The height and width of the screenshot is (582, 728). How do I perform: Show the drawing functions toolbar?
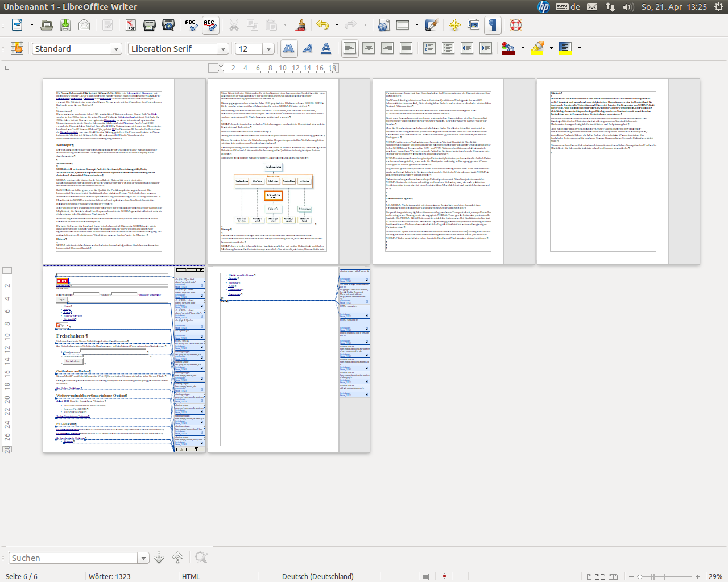click(x=432, y=25)
